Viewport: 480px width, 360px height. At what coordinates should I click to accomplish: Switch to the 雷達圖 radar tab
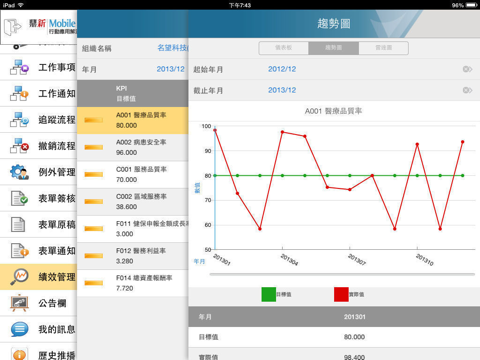[384, 48]
